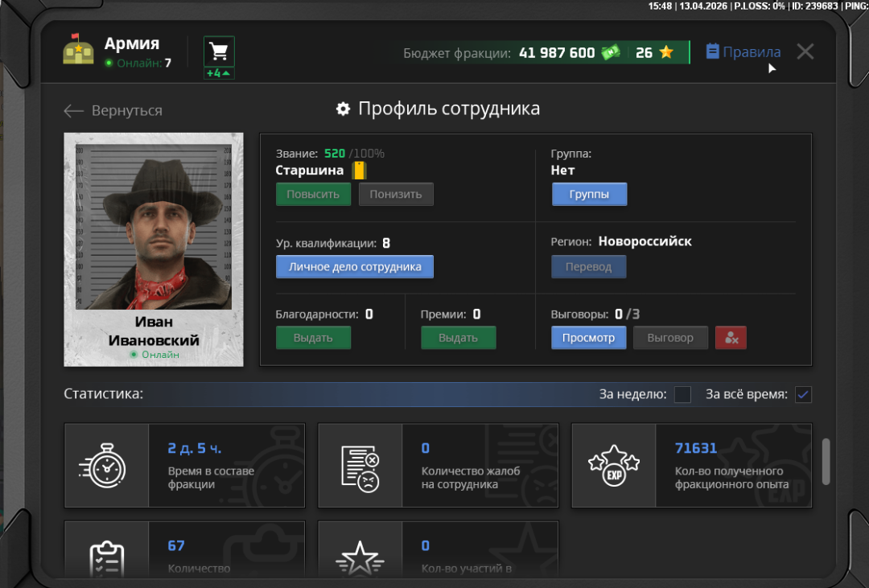Click the vertical scrollbar handle
Image resolution: width=869 pixels, height=588 pixels.
pos(826,462)
